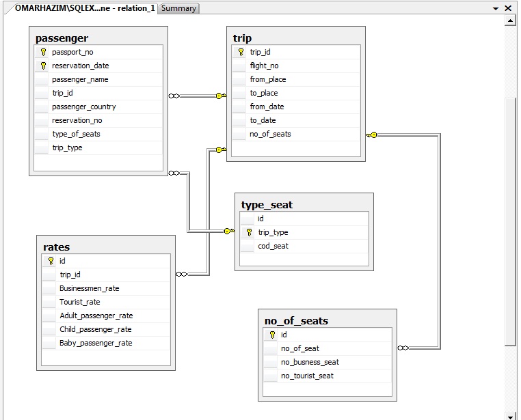
Task: Click the infinity endpoint beside rates trip_id
Action: click(181, 274)
